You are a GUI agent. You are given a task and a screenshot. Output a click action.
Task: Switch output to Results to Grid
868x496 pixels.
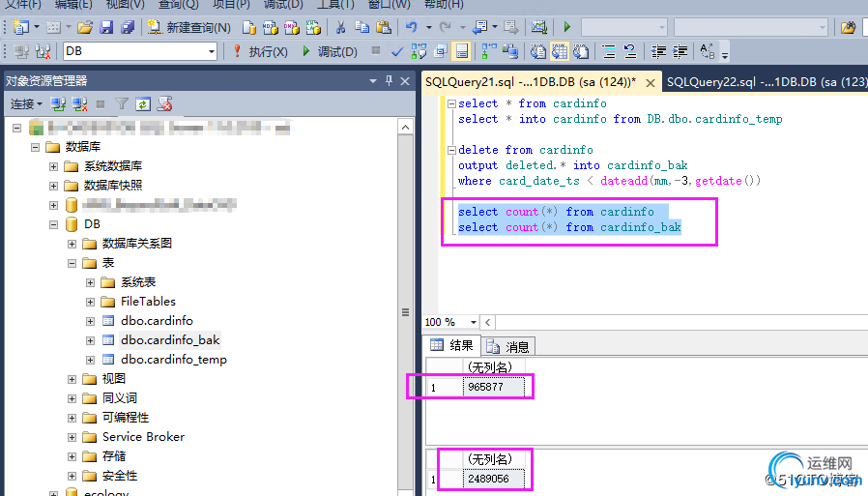click(x=560, y=51)
